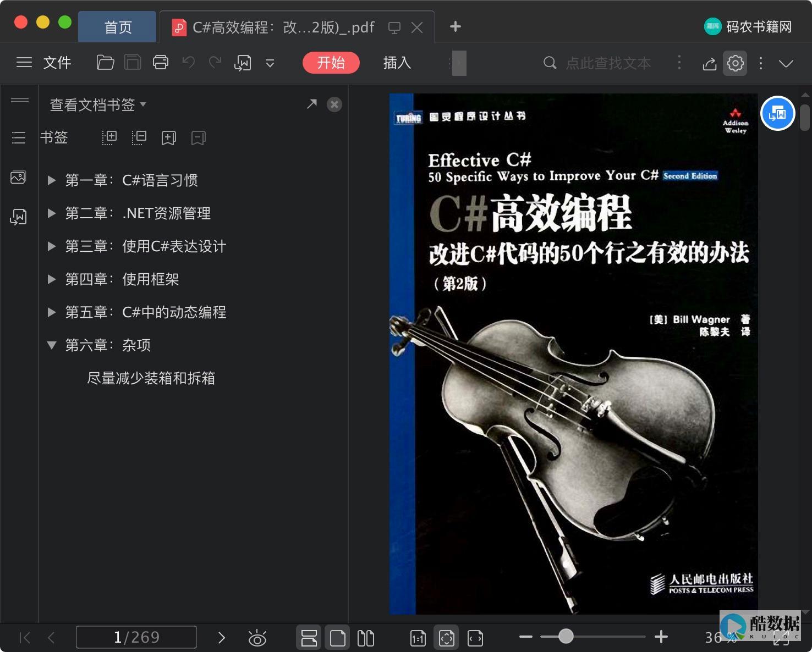Open the vertical dots more menu right of the gear
Viewport: 812px width, 652px height.
pyautogui.click(x=761, y=63)
